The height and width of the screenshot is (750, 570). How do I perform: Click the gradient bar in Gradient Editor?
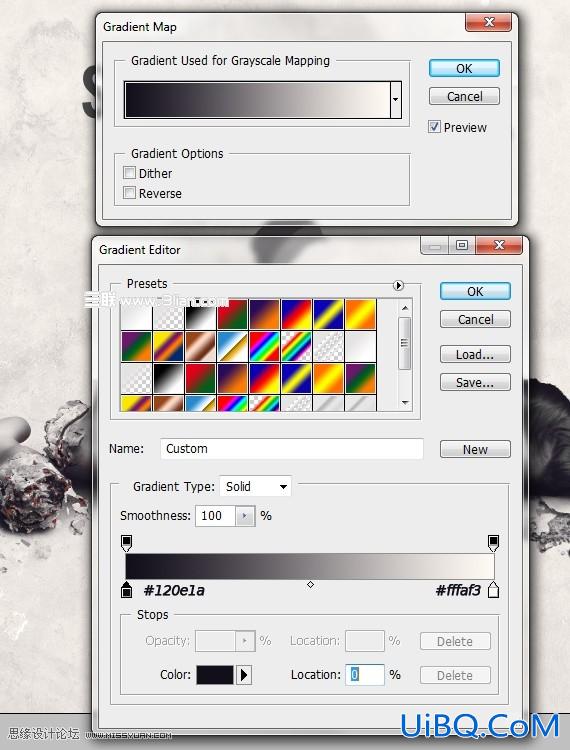click(310, 566)
